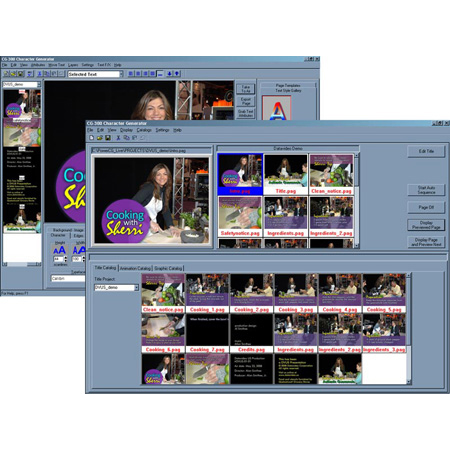
Task: Open Attributes menu in back window
Action: point(38,65)
